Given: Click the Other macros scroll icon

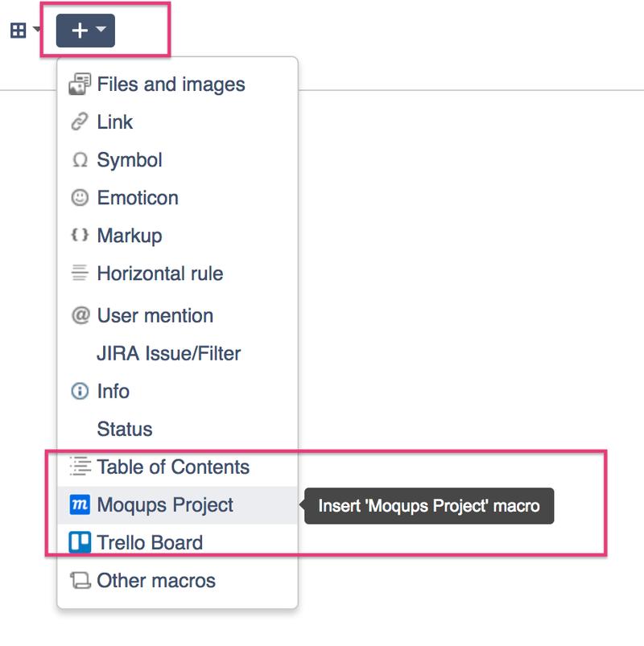Looking at the screenshot, I should [x=80, y=581].
